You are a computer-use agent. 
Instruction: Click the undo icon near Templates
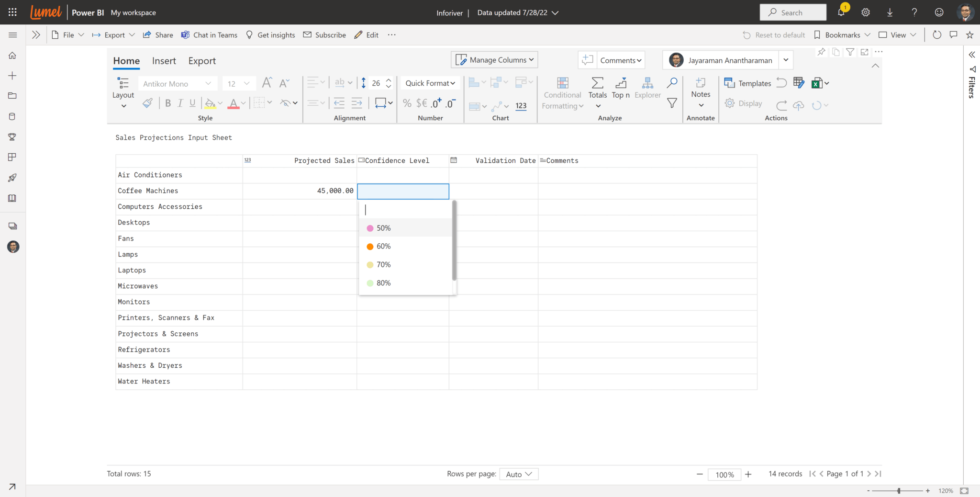pos(781,82)
